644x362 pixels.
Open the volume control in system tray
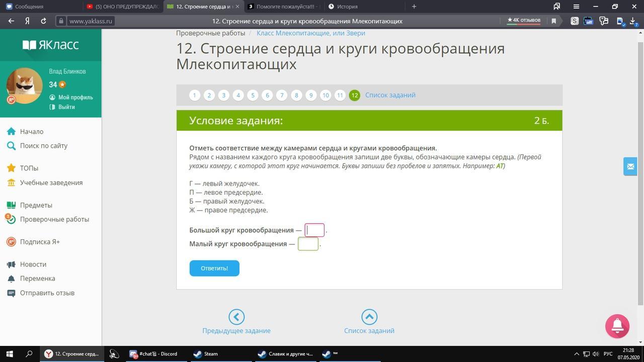pyautogui.click(x=595, y=353)
